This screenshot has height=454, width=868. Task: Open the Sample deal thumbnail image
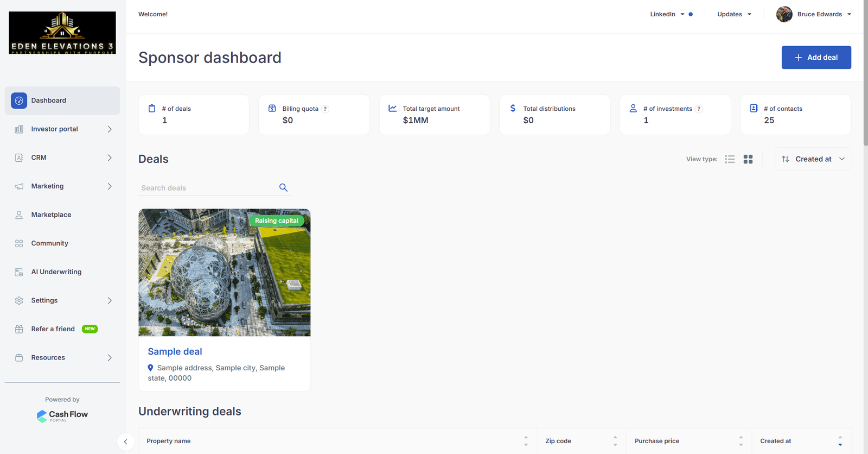[x=225, y=273]
